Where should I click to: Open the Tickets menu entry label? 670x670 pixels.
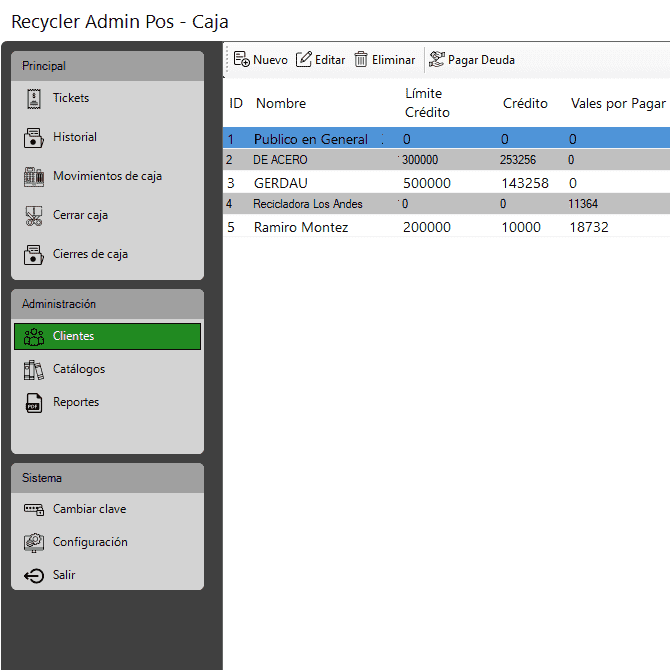(x=71, y=98)
